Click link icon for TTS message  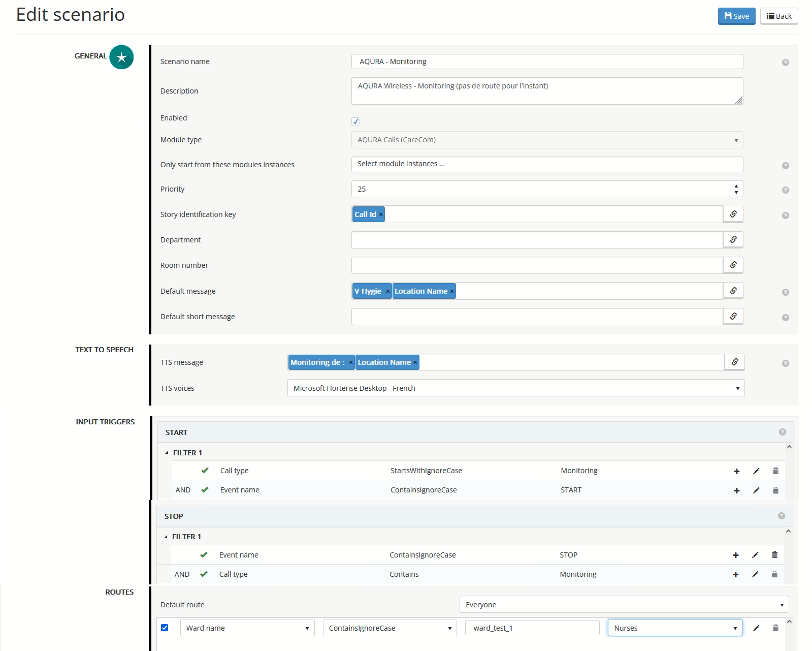(735, 362)
